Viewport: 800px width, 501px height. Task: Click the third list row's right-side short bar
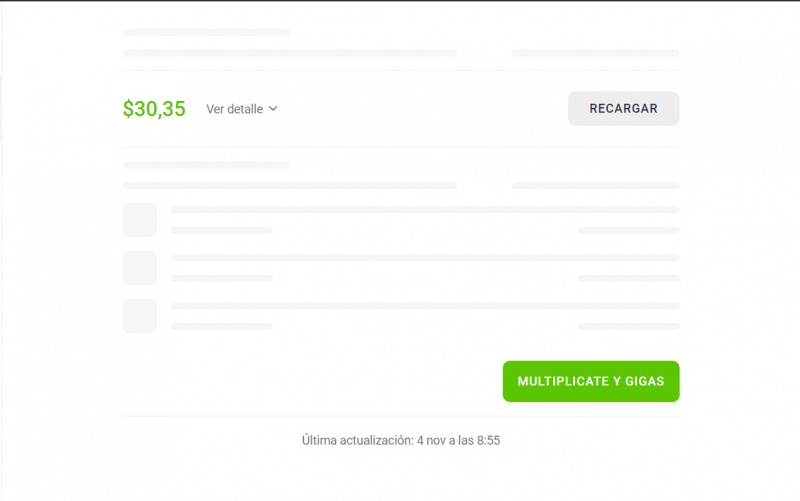629,326
